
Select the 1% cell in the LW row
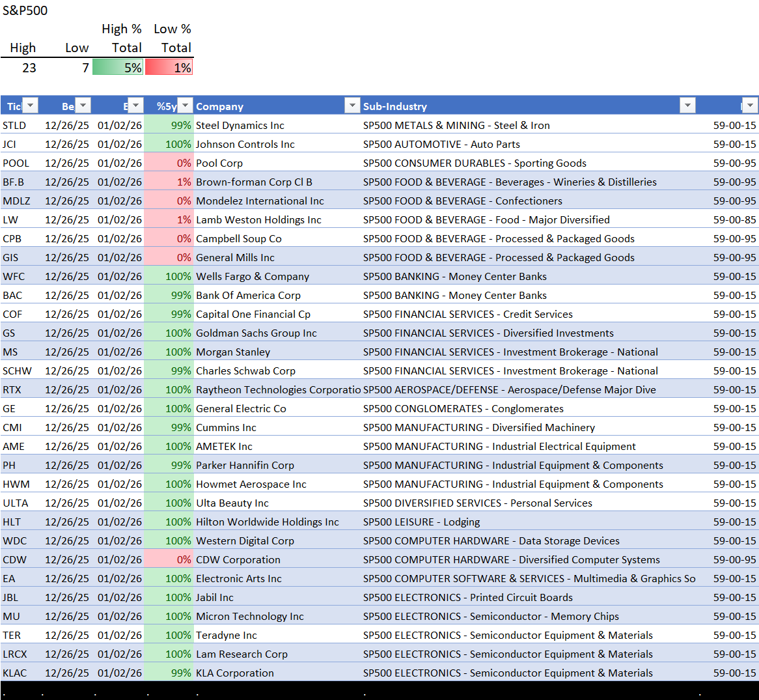[169, 220]
